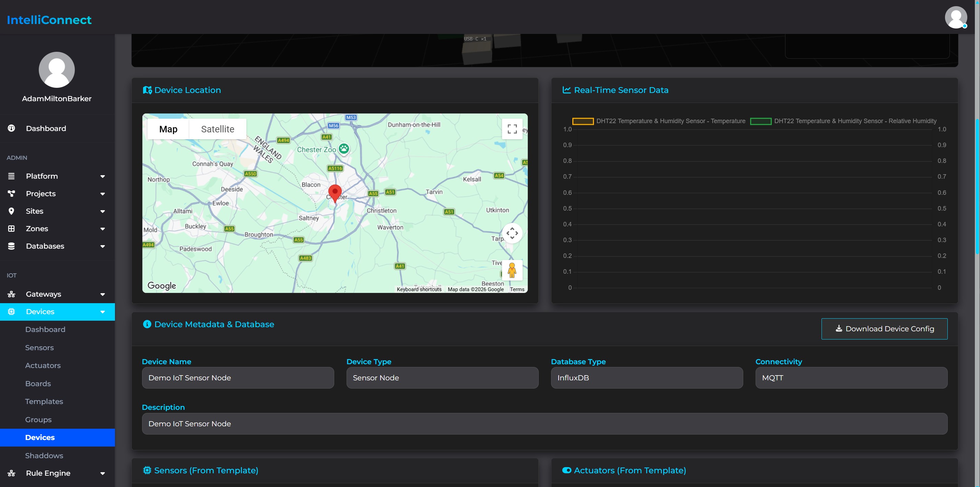Viewport: 980px width, 487px height.
Task: Open the user avatar in top bar
Action: click(x=956, y=17)
